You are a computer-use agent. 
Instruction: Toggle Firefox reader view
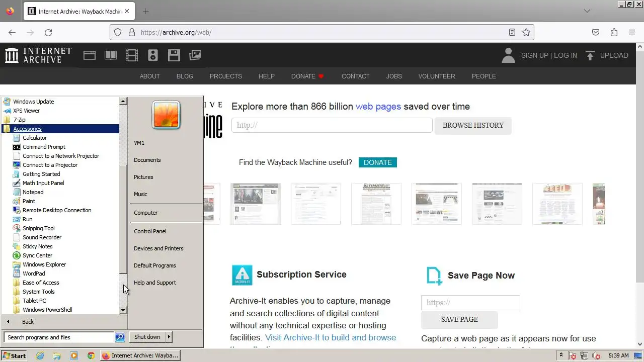tap(512, 32)
